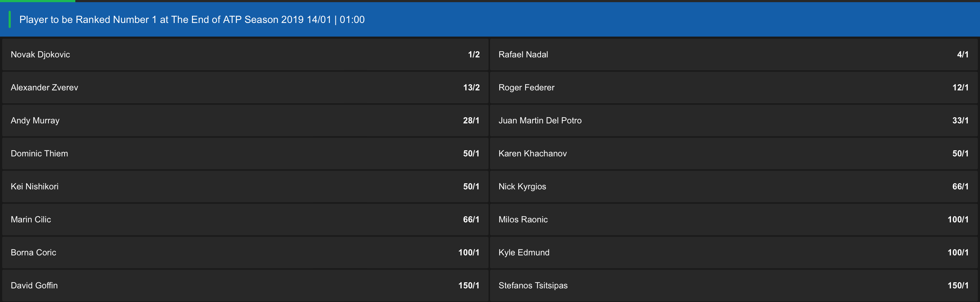Choose Kyle Edmund 100/1 selection

pyautogui.click(x=734, y=253)
